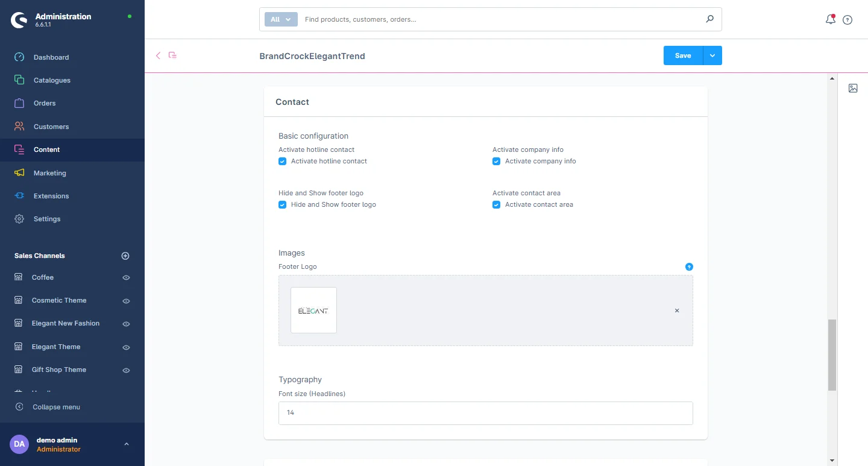Open the All search filter dropdown
Viewport: 868px width, 466px height.
click(x=281, y=19)
